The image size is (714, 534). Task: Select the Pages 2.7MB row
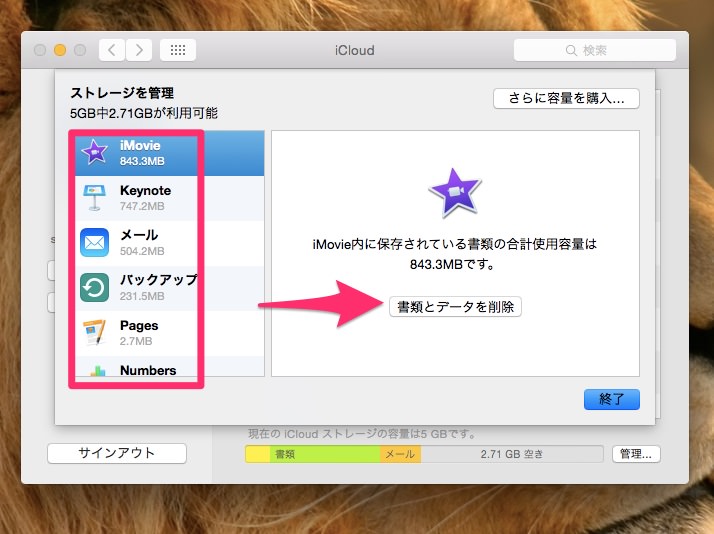click(169, 333)
